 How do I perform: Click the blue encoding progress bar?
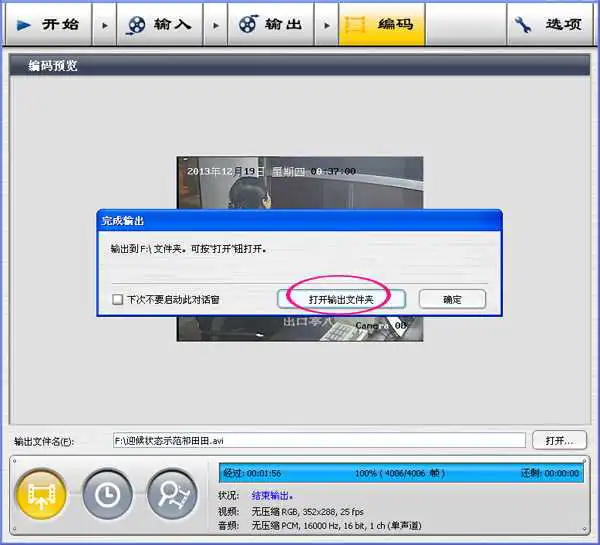401,473
